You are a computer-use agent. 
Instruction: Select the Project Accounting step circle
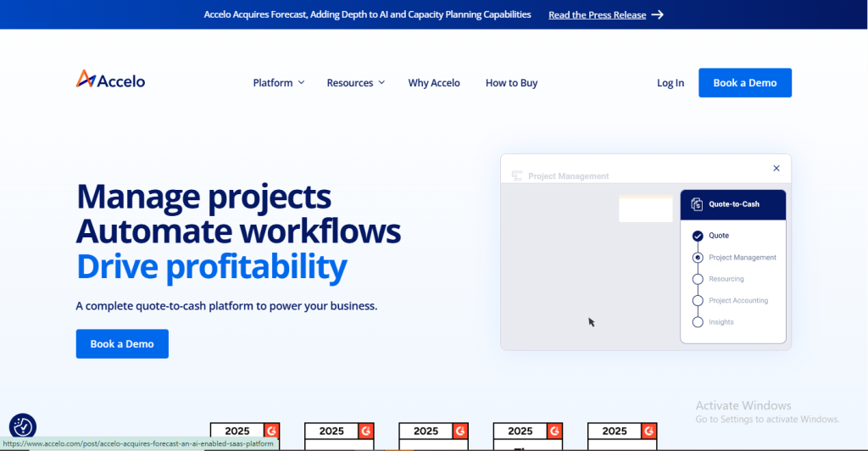pyautogui.click(x=698, y=301)
